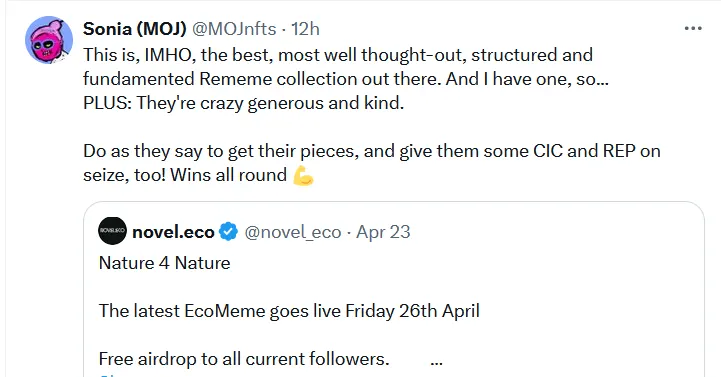Expand the truncated quoted tweet at trailing ellipsis
Image resolution: width=721 pixels, height=377 pixels.
pos(436,361)
